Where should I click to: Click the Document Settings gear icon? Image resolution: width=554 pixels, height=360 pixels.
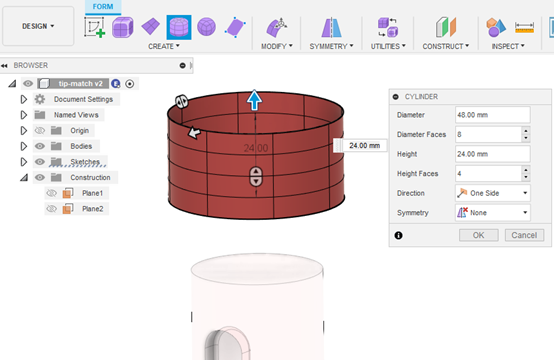(x=40, y=99)
